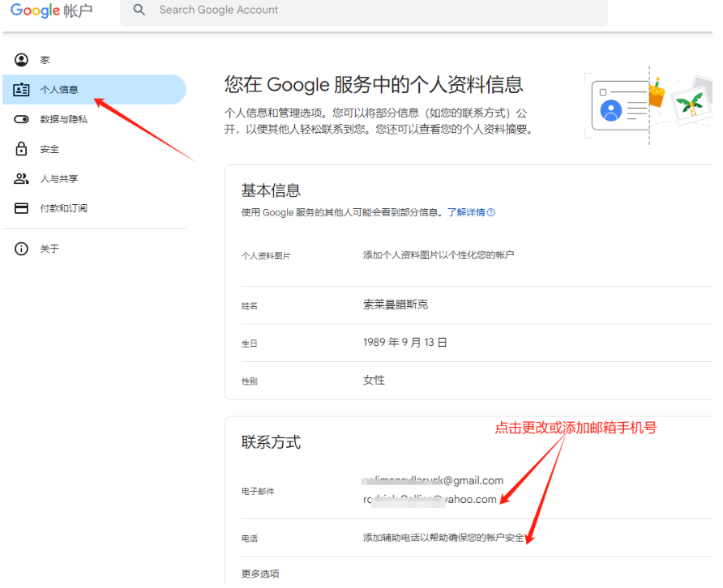Viewport: 723px width, 588px height.
Task: Open the 家 sidebar item
Action: (x=95, y=60)
